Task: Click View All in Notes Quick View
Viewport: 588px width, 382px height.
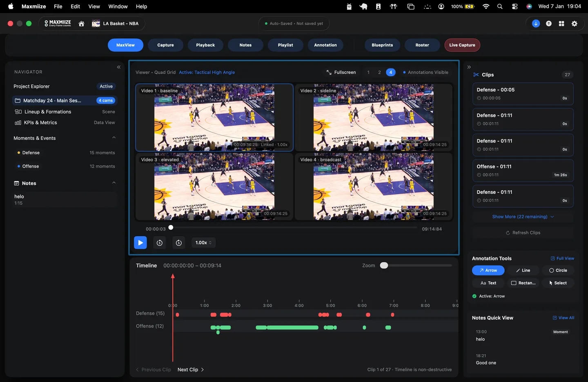Action: point(563,318)
